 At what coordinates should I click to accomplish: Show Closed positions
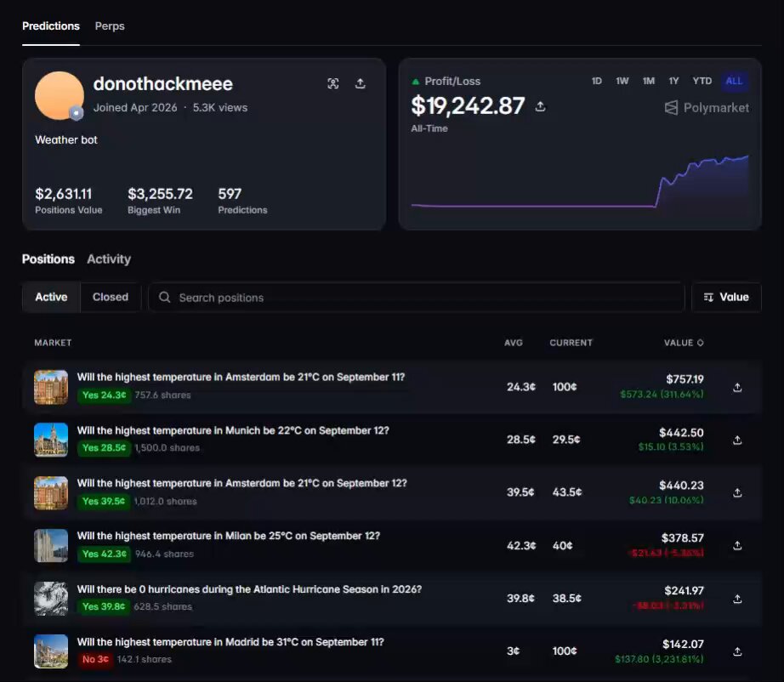pos(111,297)
